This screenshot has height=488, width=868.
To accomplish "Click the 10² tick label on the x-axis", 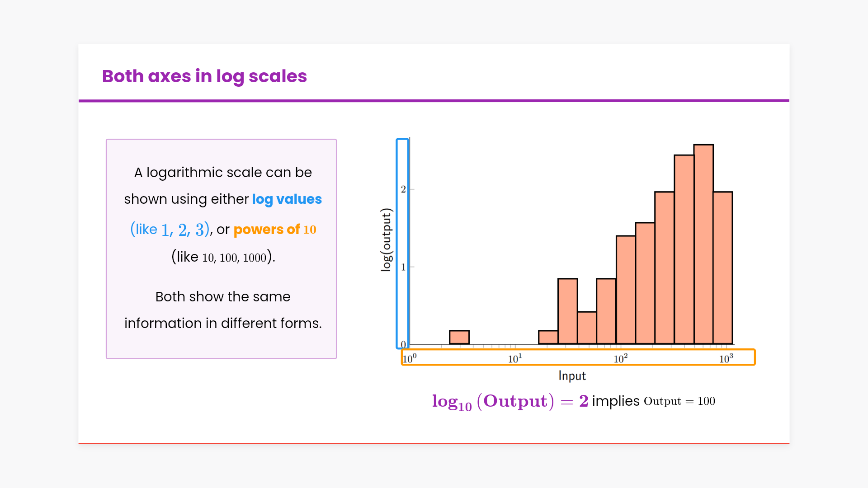I will [620, 359].
